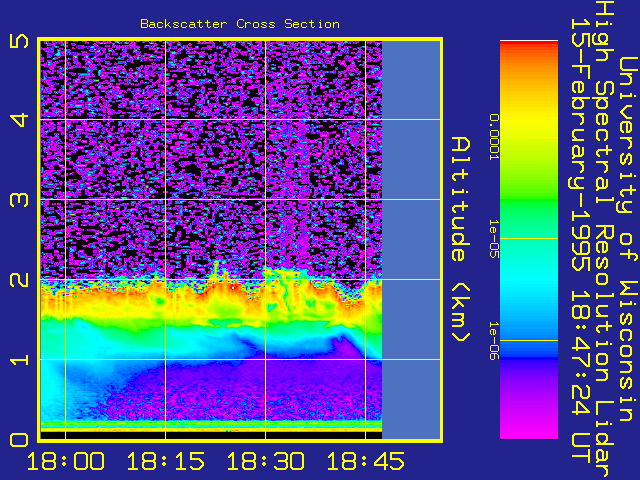
Task: Click the light blue no-data region of the plot
Action: pyautogui.click(x=411, y=240)
